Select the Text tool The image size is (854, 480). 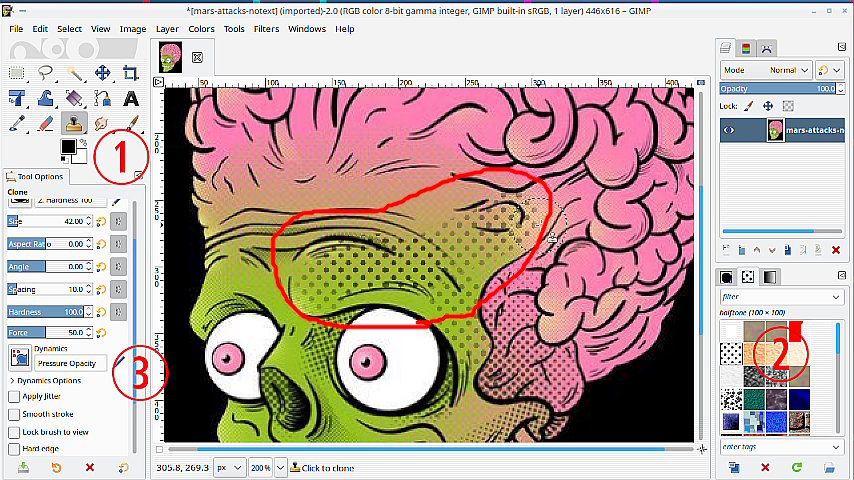click(131, 98)
